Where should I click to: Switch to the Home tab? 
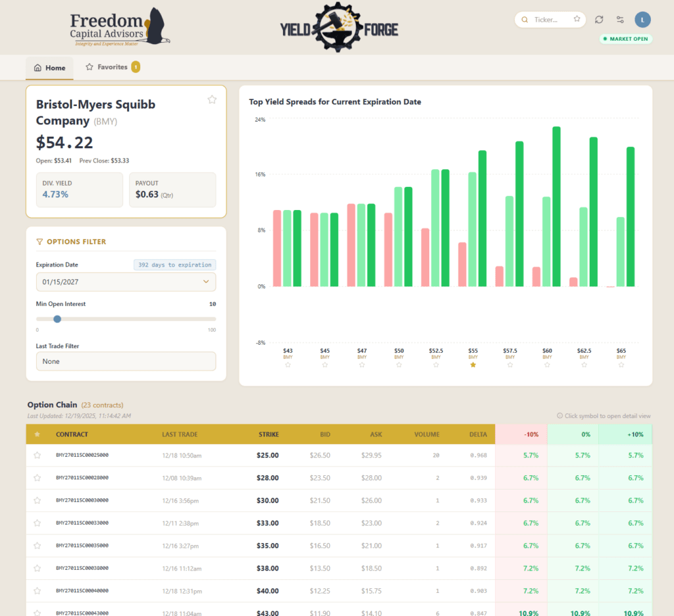coord(50,68)
